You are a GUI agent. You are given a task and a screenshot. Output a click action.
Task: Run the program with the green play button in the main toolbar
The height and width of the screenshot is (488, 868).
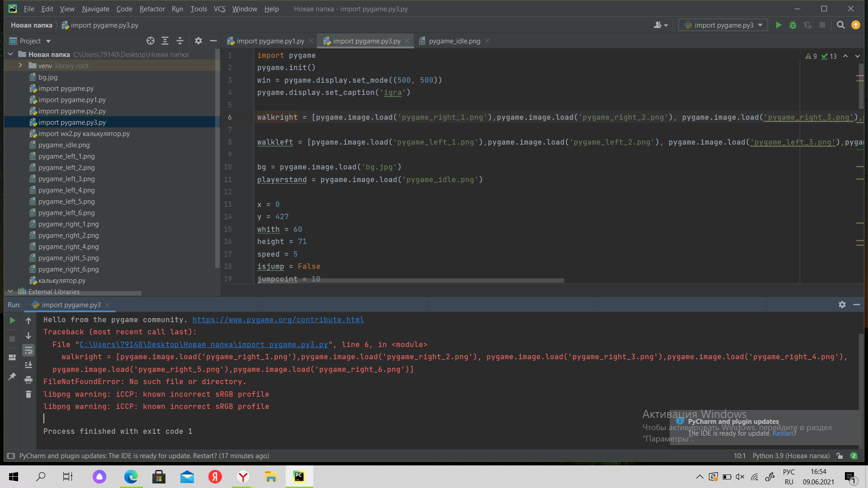(778, 25)
